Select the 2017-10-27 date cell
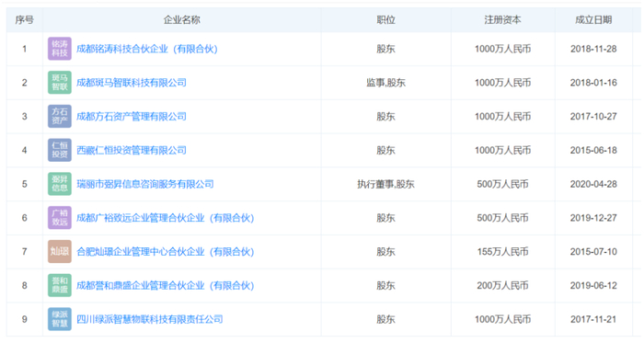This screenshot has height=343, width=644. point(593,117)
